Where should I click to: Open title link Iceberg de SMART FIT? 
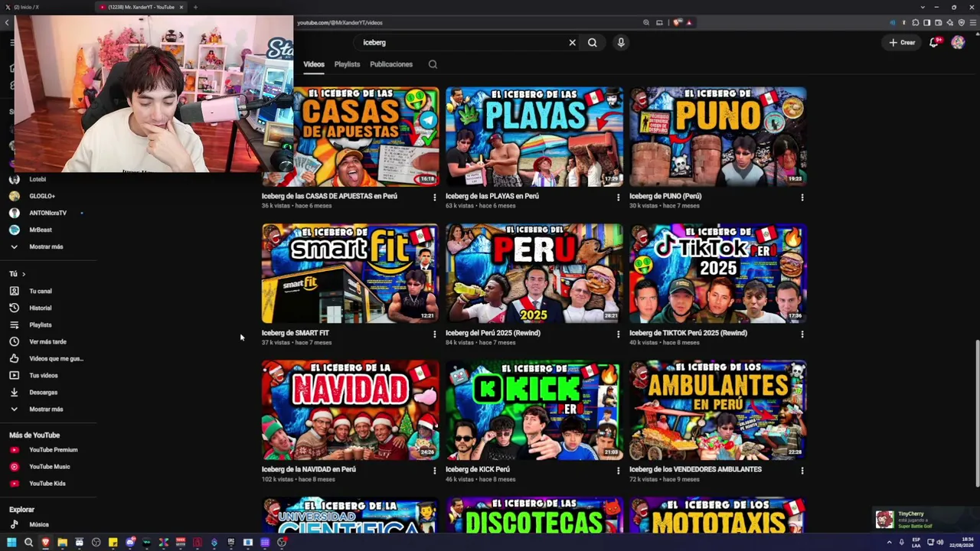296,333
